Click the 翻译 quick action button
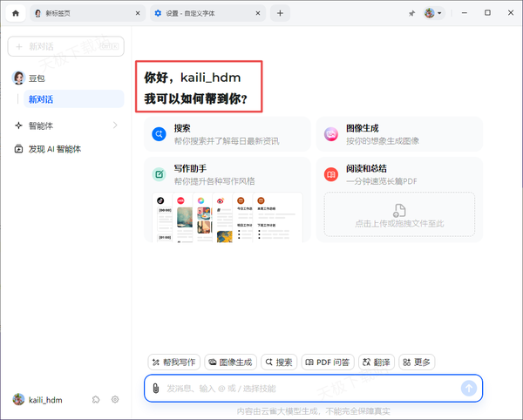 [376, 362]
